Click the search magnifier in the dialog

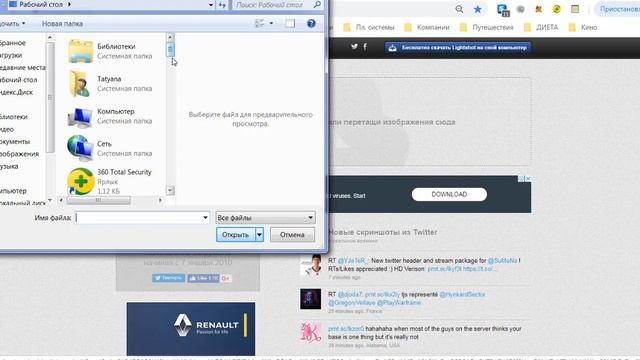coord(317,5)
